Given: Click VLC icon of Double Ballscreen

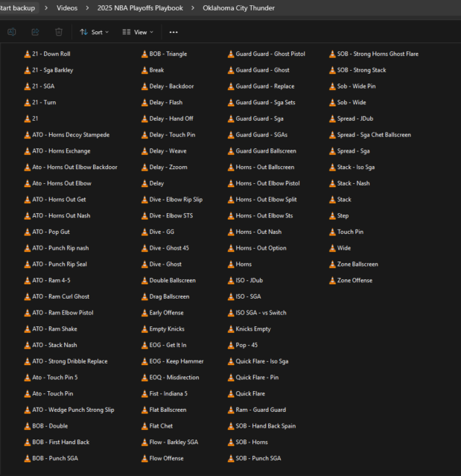Looking at the screenshot, I should click(144, 281).
